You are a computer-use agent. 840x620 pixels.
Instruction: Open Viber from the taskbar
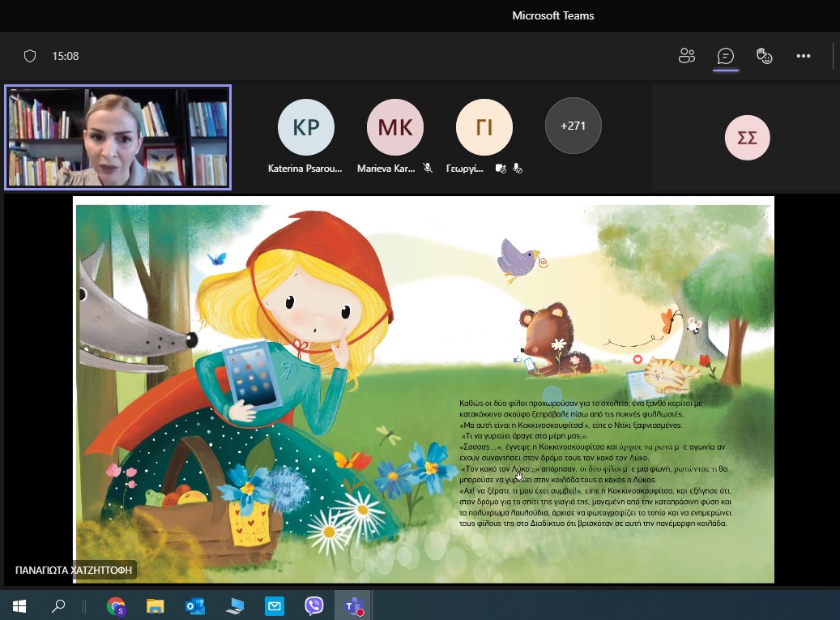[x=314, y=606]
